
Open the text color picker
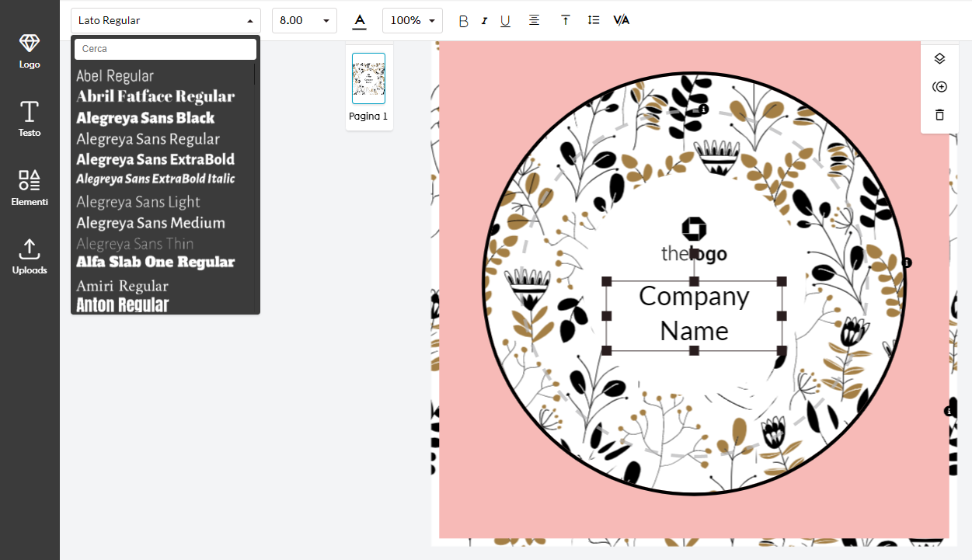point(359,21)
